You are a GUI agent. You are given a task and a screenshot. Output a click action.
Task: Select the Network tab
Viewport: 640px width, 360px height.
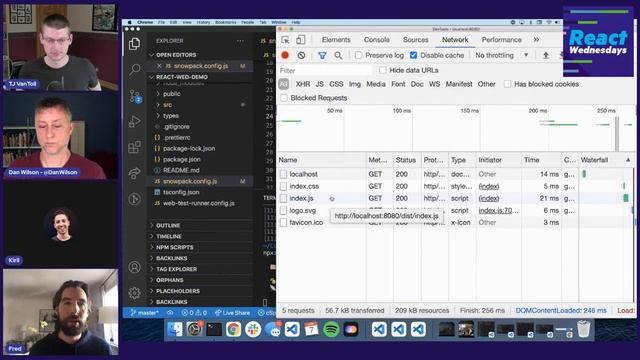pos(455,40)
